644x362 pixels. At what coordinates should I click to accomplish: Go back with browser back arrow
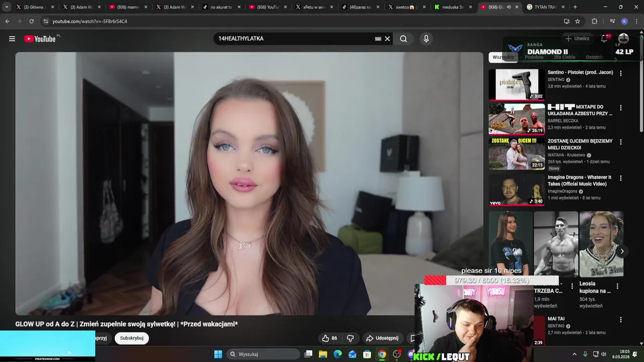[x=7, y=21]
